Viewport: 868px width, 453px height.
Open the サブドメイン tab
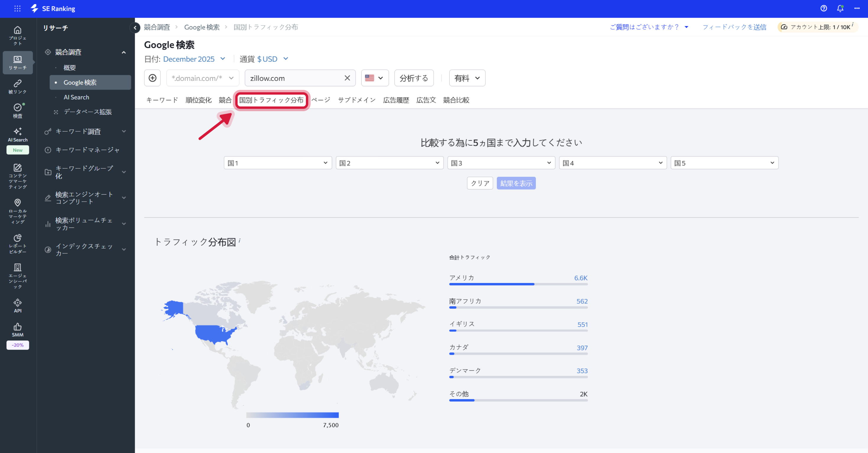(x=356, y=100)
